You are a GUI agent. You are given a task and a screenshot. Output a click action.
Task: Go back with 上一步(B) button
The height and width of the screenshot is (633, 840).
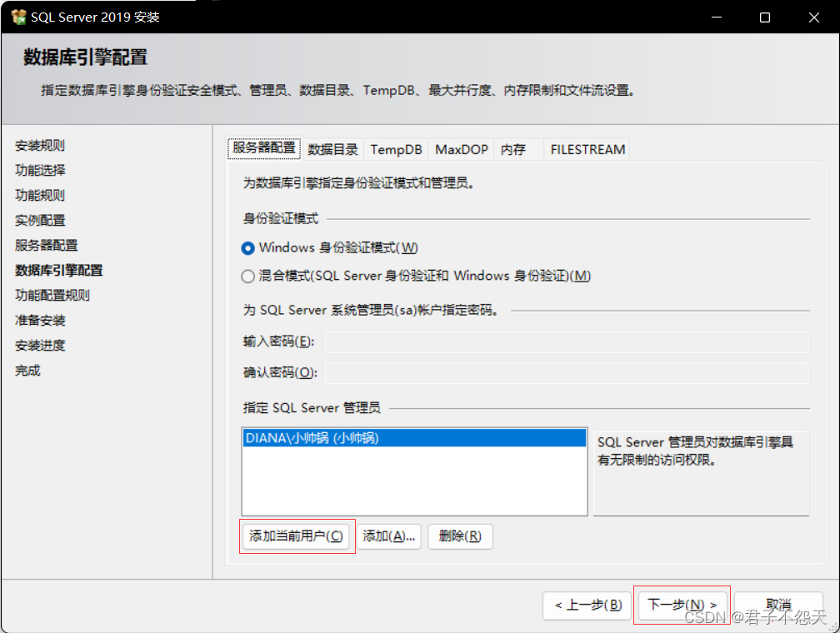tap(587, 606)
